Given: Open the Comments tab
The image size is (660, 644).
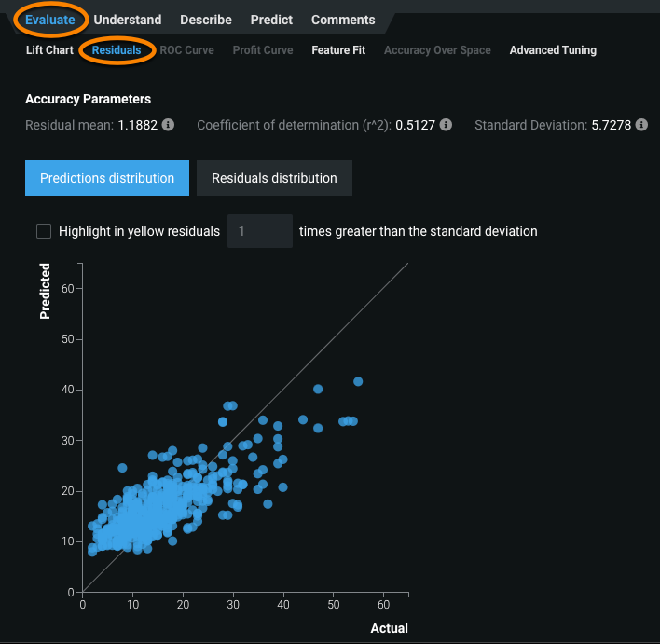Looking at the screenshot, I should (343, 20).
